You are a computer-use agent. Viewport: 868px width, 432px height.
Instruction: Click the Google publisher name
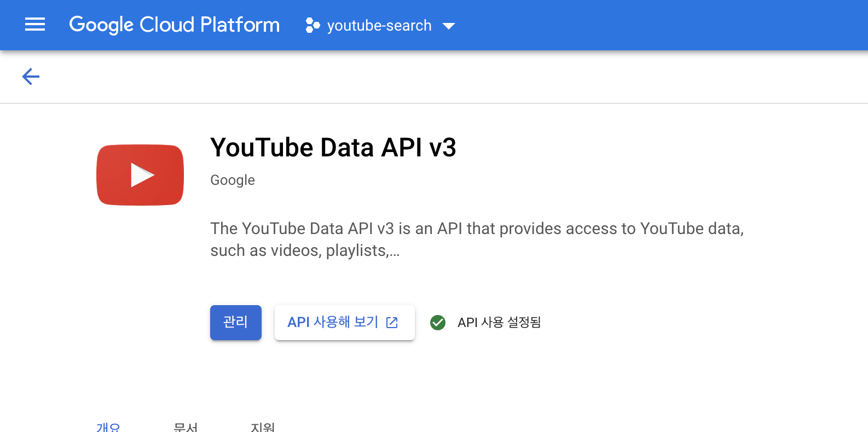(x=233, y=180)
